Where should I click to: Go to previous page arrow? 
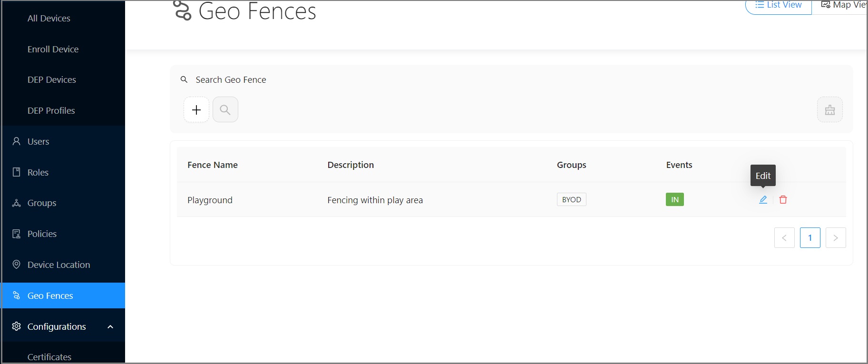pyautogui.click(x=784, y=238)
